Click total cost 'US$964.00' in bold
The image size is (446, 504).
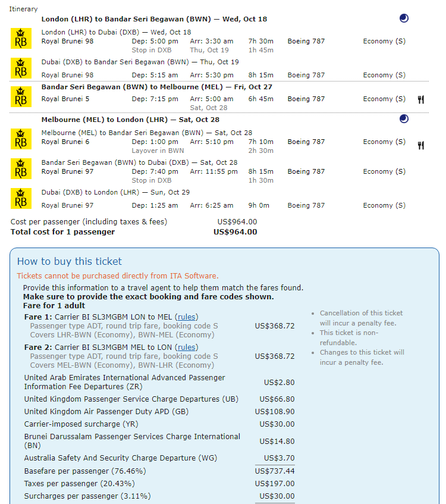235,231
